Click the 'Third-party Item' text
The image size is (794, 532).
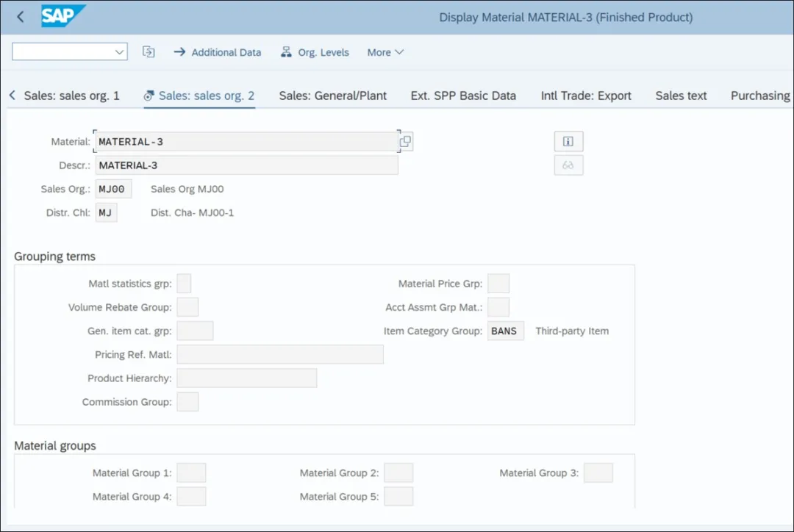pyautogui.click(x=572, y=331)
